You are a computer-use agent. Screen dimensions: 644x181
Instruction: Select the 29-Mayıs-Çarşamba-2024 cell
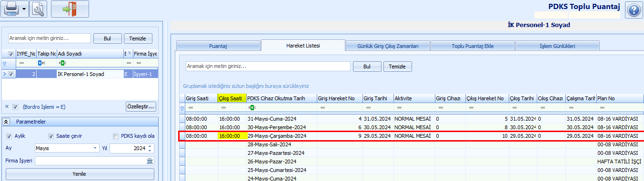(x=282, y=136)
